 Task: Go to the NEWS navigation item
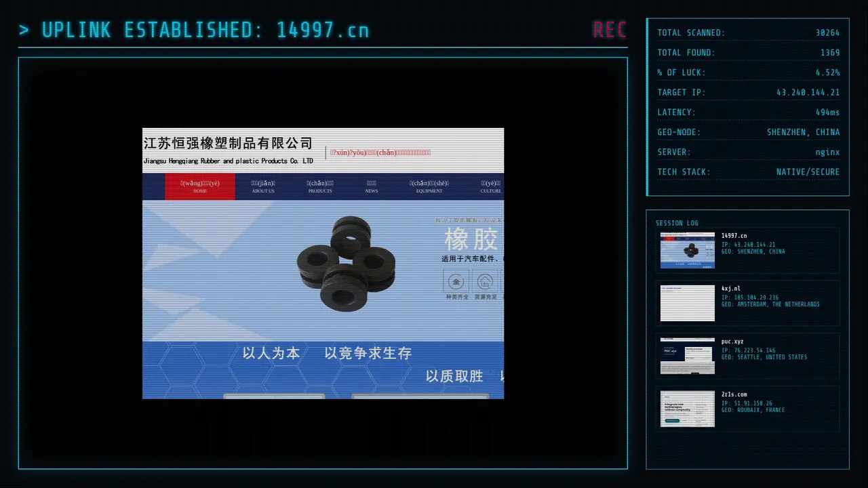(x=372, y=186)
